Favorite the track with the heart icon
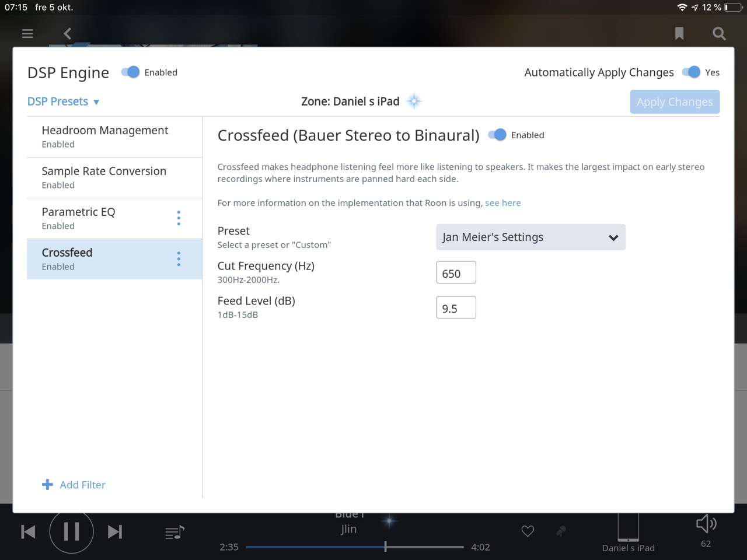 point(528,531)
